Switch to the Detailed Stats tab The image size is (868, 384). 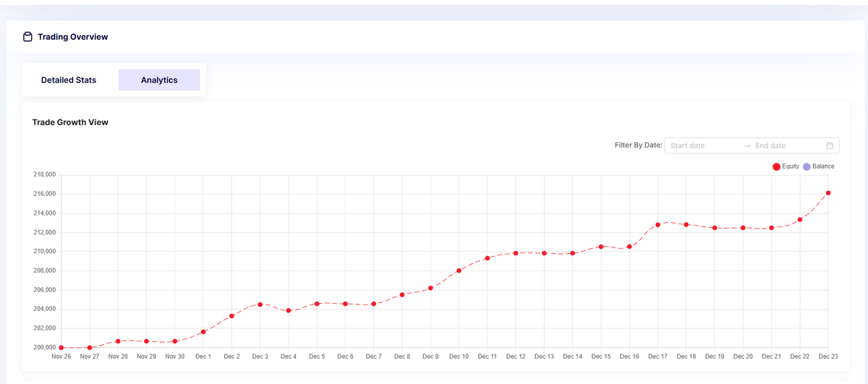(x=69, y=80)
